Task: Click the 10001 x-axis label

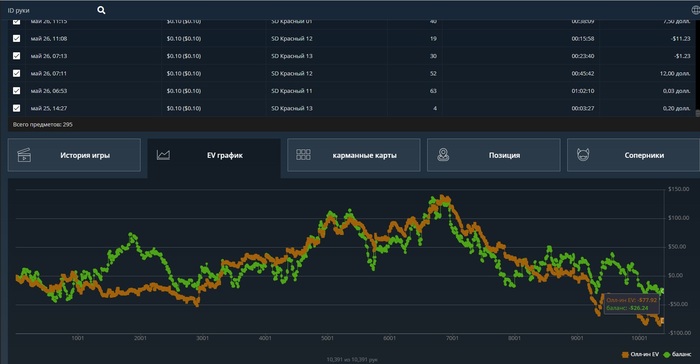Action: coord(639,338)
